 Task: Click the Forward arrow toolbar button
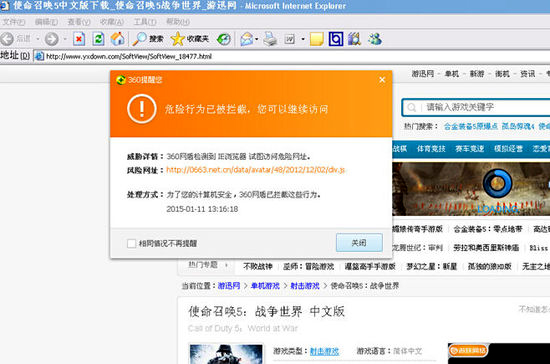[x=52, y=39]
